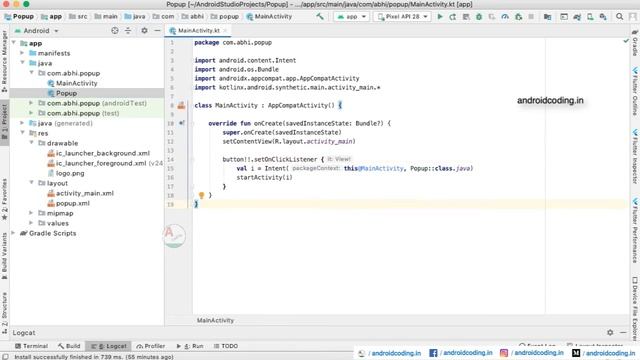This screenshot has width=640, height=360.
Task: Open Build Variants side tab
Action: click(4, 256)
